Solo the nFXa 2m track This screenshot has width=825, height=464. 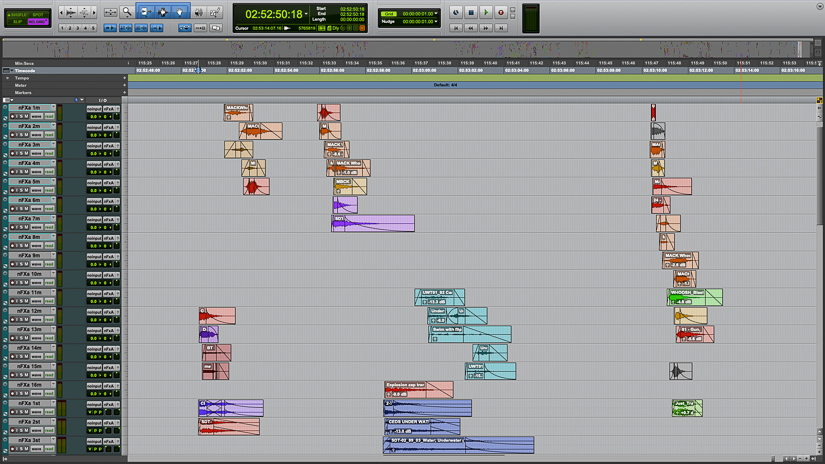point(22,135)
